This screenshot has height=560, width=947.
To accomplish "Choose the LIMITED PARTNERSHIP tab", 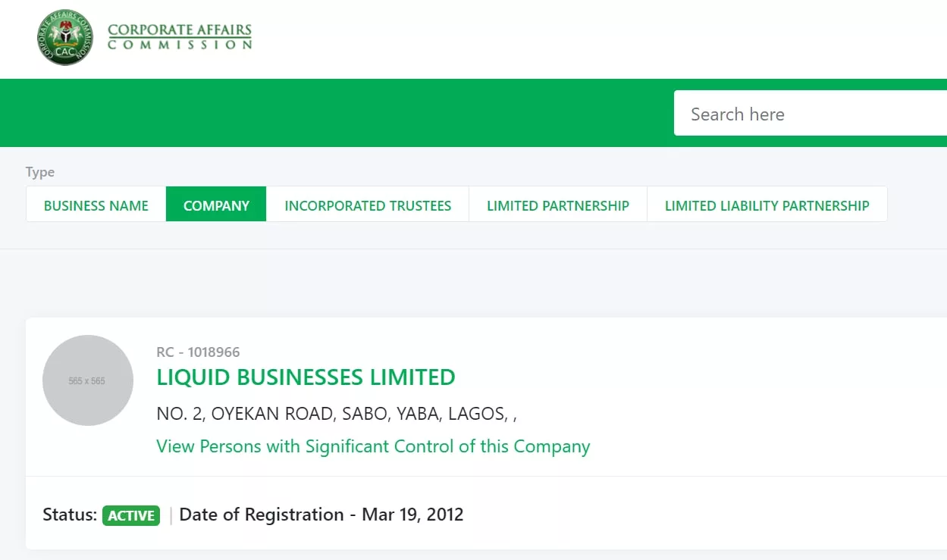I will coord(558,205).
